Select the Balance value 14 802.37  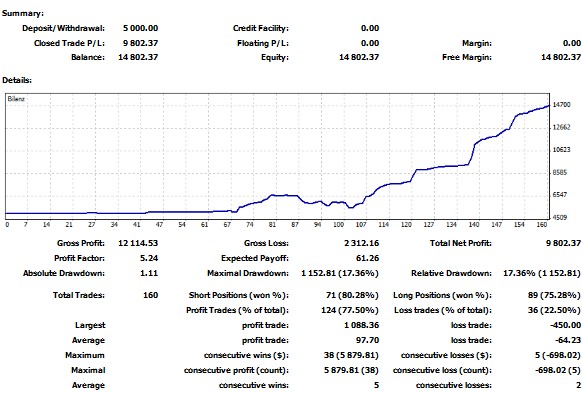click(138, 57)
